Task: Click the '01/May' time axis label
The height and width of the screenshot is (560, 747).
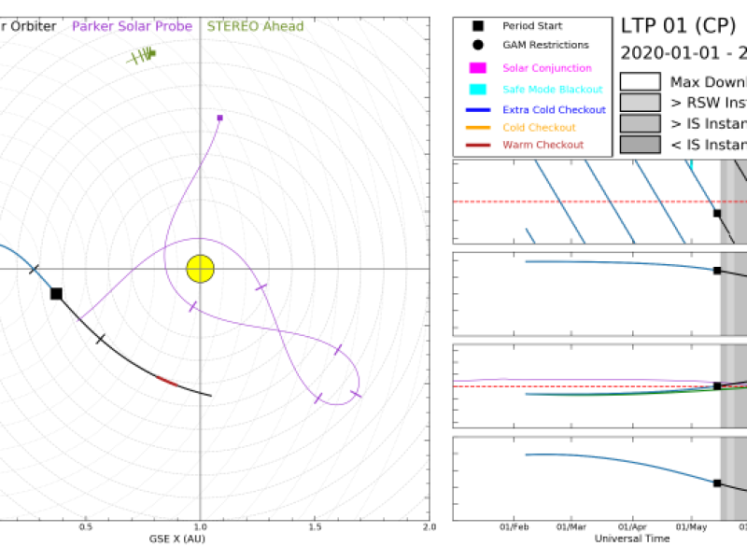Action: click(x=691, y=526)
